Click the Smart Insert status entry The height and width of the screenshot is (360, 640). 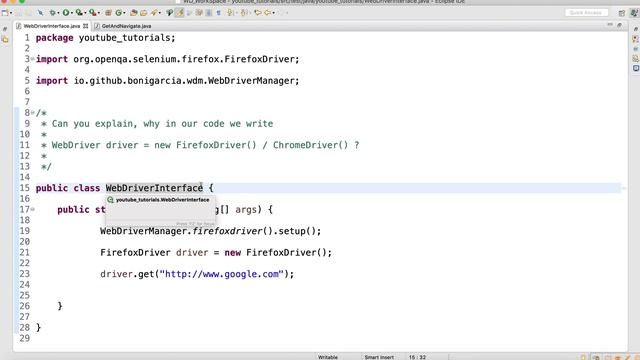379,357
